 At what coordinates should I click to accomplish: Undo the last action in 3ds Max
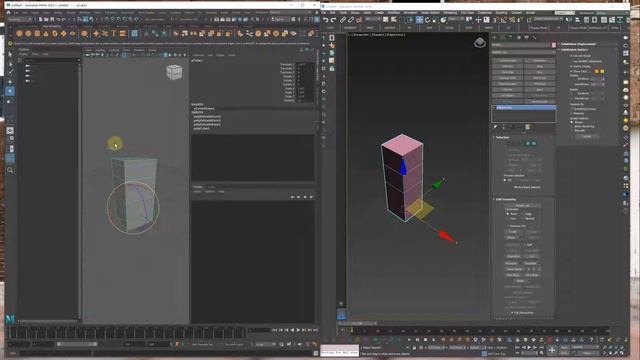pyautogui.click(x=326, y=20)
